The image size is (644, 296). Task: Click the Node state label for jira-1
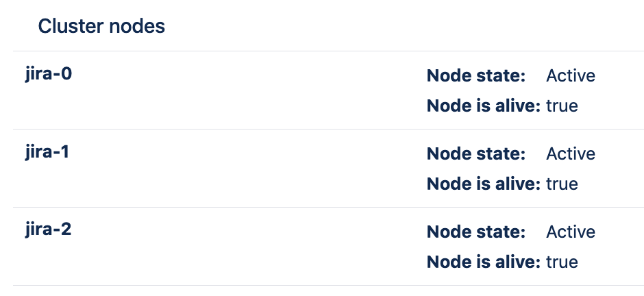[x=475, y=153]
